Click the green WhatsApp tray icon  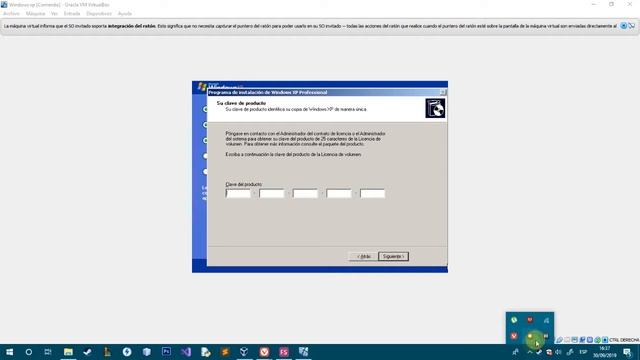click(x=514, y=320)
